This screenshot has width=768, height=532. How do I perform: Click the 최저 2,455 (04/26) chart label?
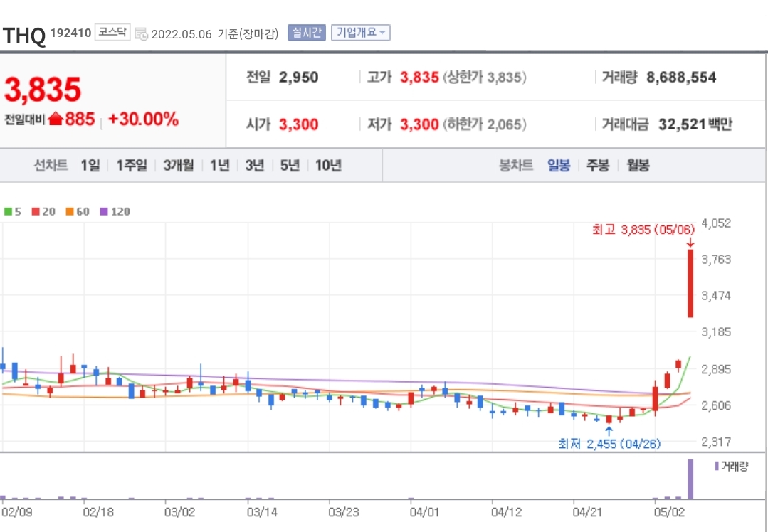point(609,444)
